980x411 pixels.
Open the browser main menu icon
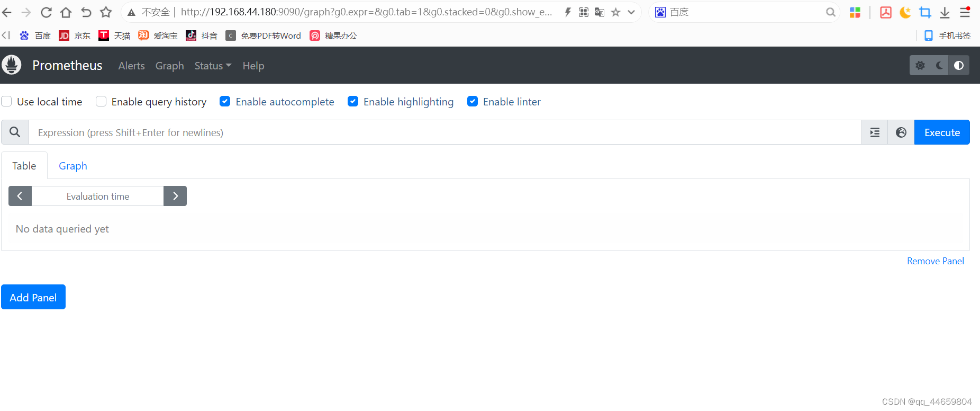[x=965, y=12]
